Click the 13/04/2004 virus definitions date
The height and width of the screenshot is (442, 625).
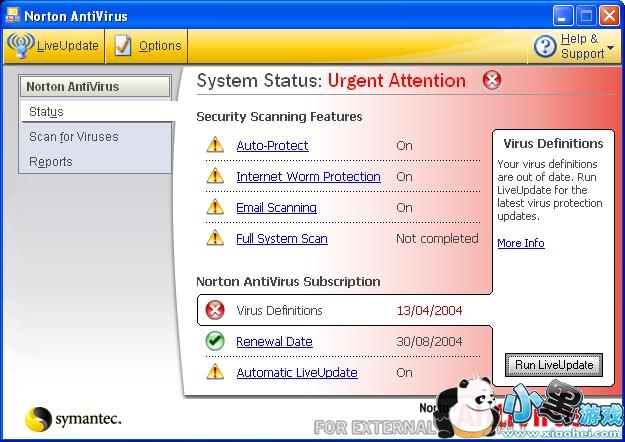point(429,310)
